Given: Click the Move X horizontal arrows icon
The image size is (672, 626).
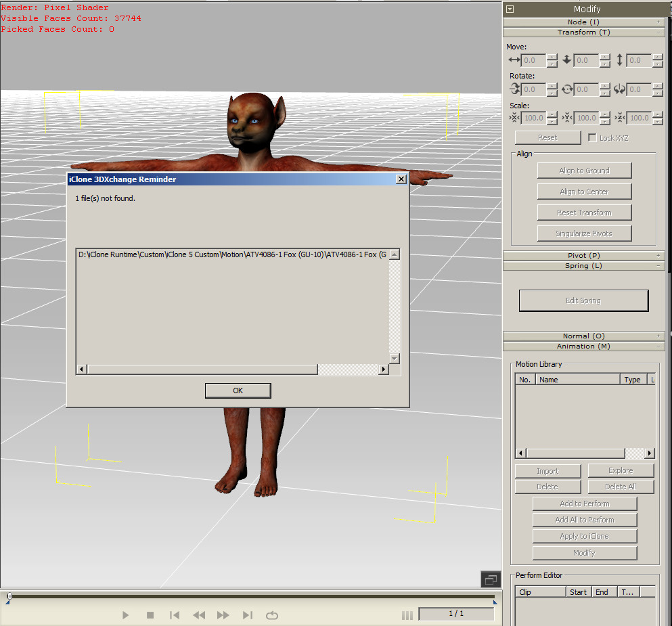Looking at the screenshot, I should [514, 60].
